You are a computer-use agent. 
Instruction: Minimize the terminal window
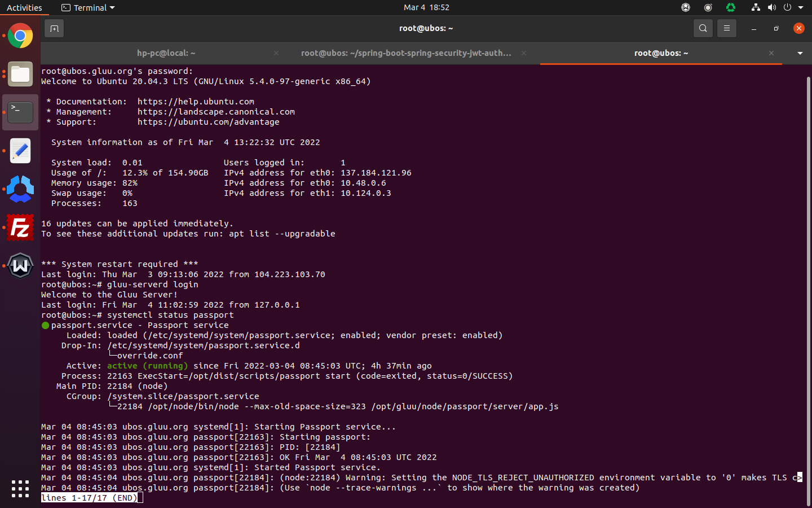[754, 28]
